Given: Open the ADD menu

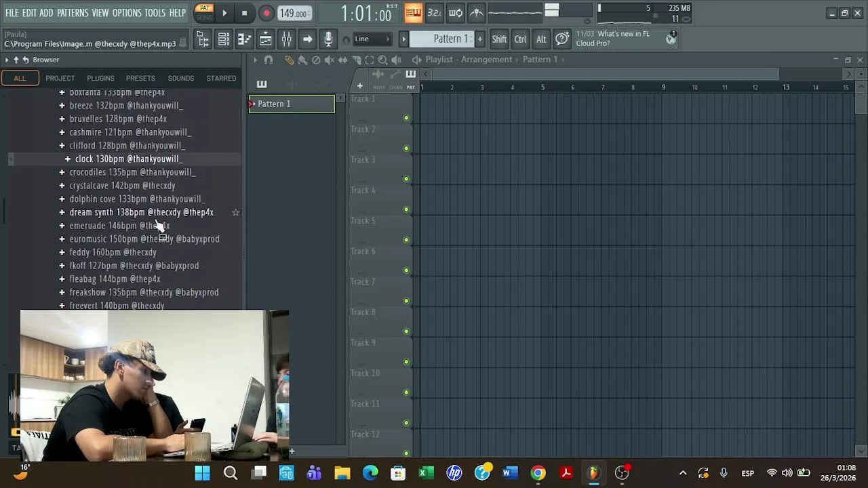Looking at the screenshot, I should [46, 13].
